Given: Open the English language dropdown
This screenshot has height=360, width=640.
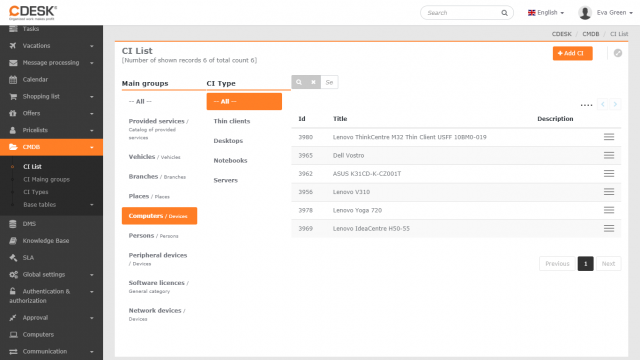Looking at the screenshot, I should (x=546, y=13).
